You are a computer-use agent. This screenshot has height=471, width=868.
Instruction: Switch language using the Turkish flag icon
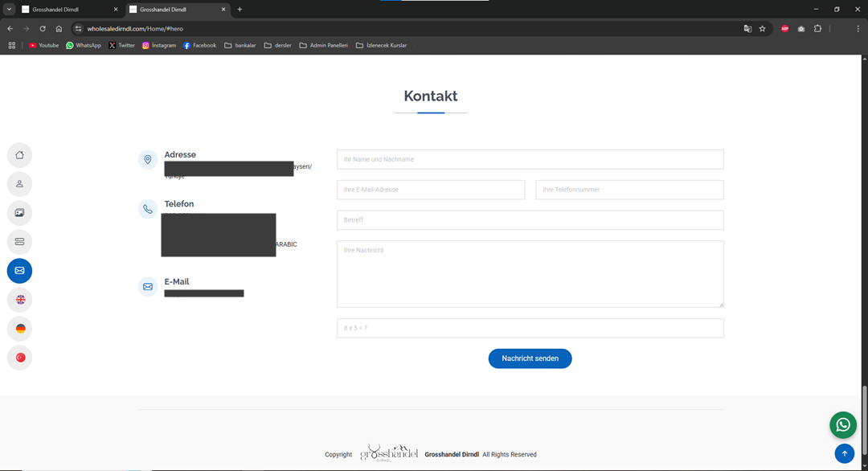[19, 358]
